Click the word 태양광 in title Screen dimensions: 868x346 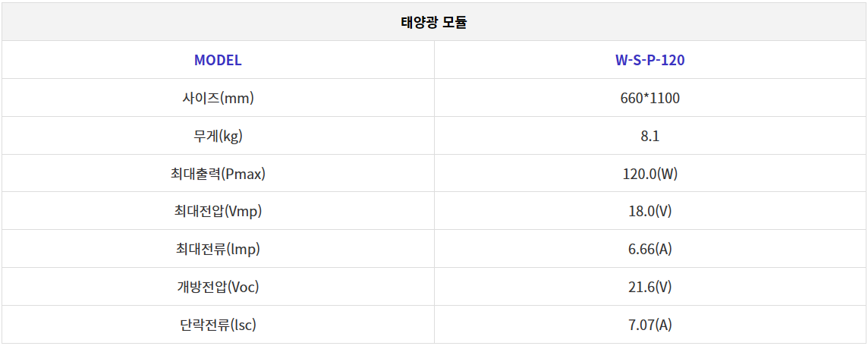(x=419, y=23)
